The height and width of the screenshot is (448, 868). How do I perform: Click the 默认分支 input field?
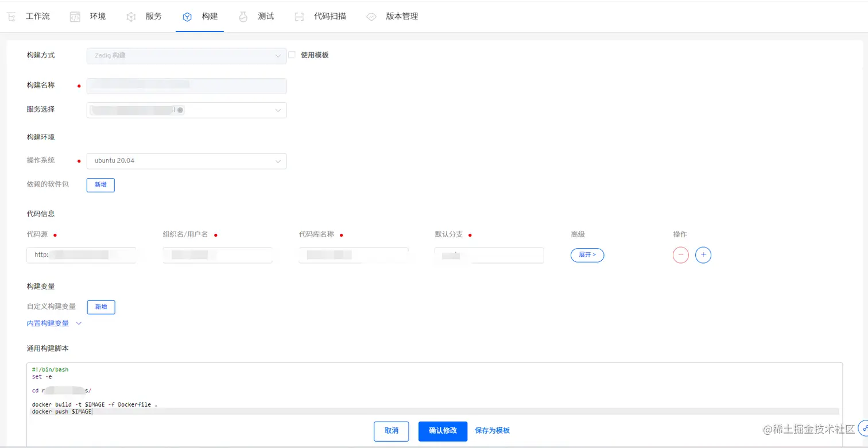[489, 255]
